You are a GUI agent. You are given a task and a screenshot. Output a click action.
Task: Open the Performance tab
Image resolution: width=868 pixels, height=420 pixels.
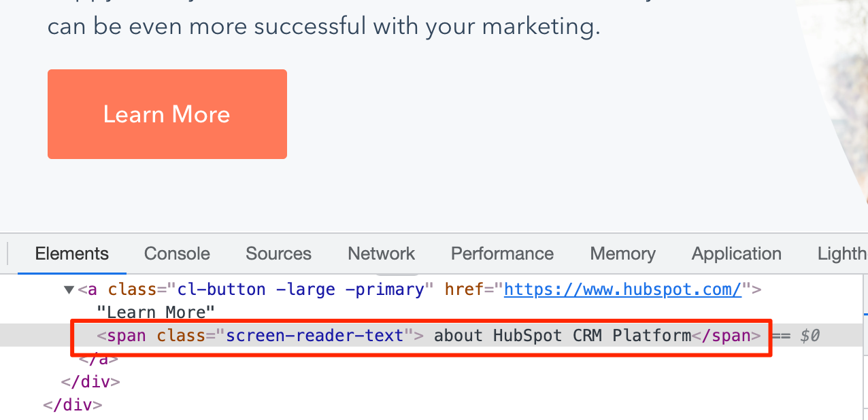pos(502,253)
